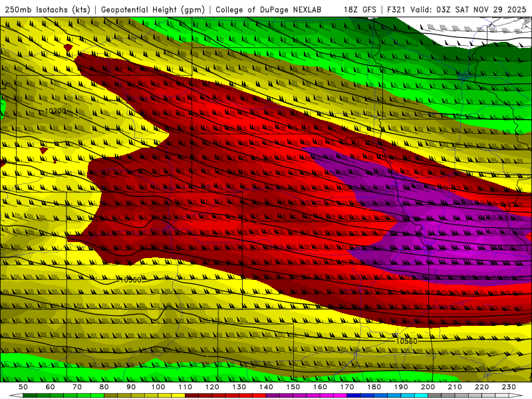Click the 90 value on color scale
Image resolution: width=532 pixels, height=399 pixels.
pos(131,387)
